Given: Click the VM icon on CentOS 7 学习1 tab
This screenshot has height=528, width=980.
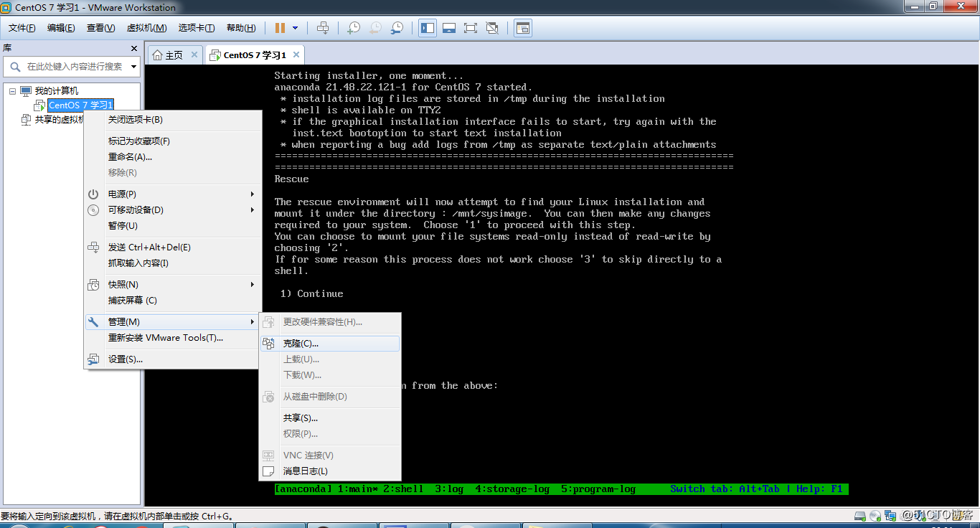Looking at the screenshot, I should [x=215, y=55].
